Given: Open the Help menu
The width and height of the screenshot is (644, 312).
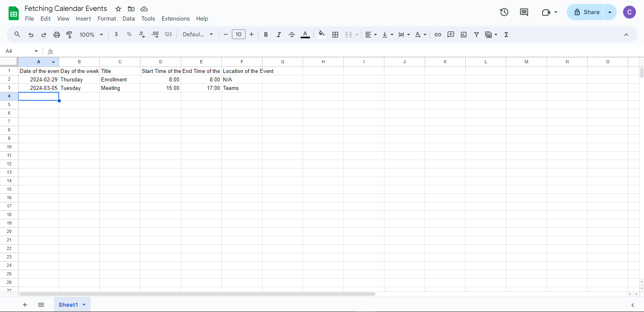Looking at the screenshot, I should coord(202,19).
